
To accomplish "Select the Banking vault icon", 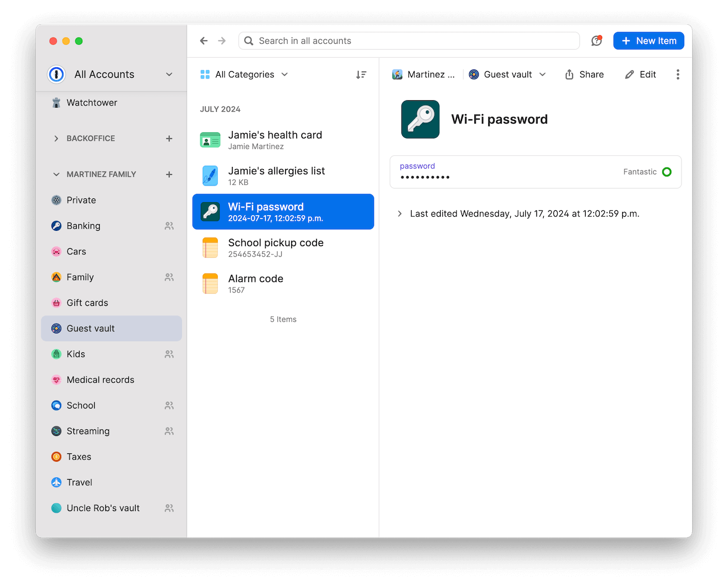I will coord(57,226).
